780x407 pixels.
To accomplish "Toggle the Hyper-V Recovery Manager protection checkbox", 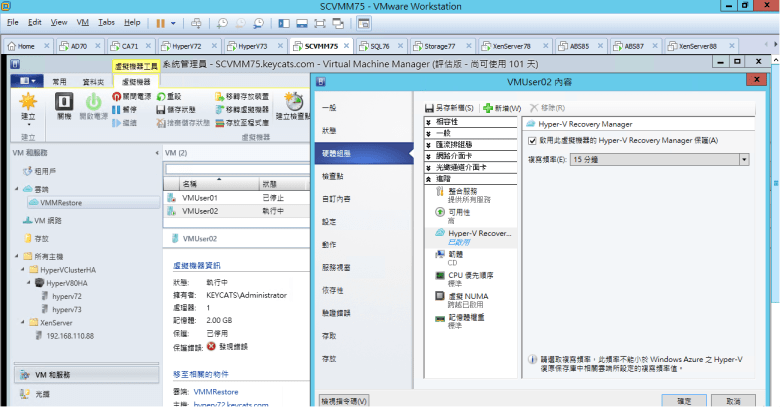I will pyautogui.click(x=532, y=140).
